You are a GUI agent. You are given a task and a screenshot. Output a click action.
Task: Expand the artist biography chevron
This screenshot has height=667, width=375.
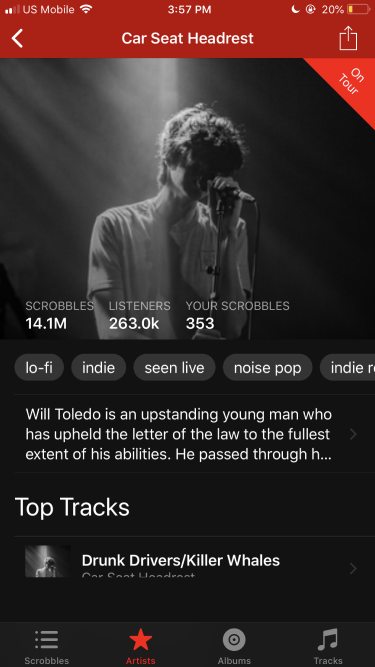352,434
